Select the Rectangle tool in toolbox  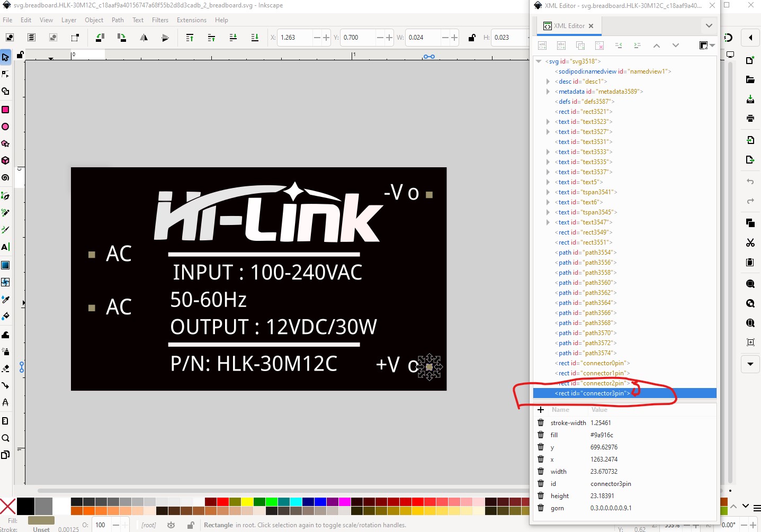tap(5, 110)
